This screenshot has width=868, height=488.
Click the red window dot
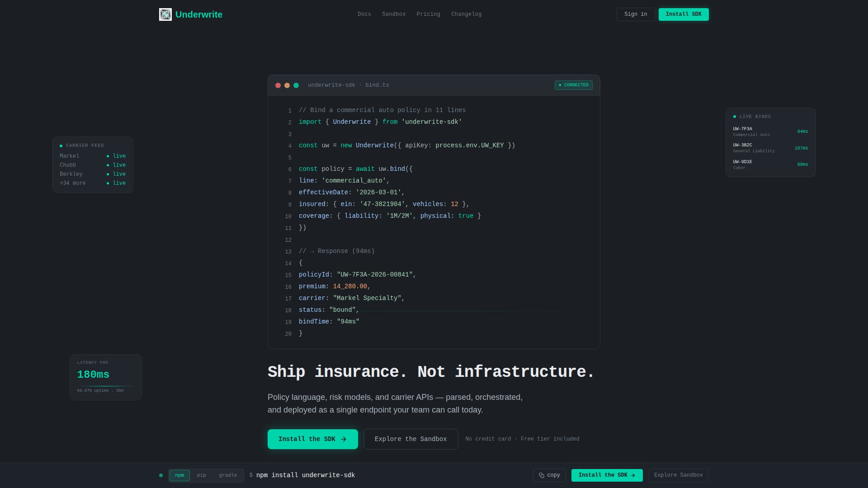(278, 85)
